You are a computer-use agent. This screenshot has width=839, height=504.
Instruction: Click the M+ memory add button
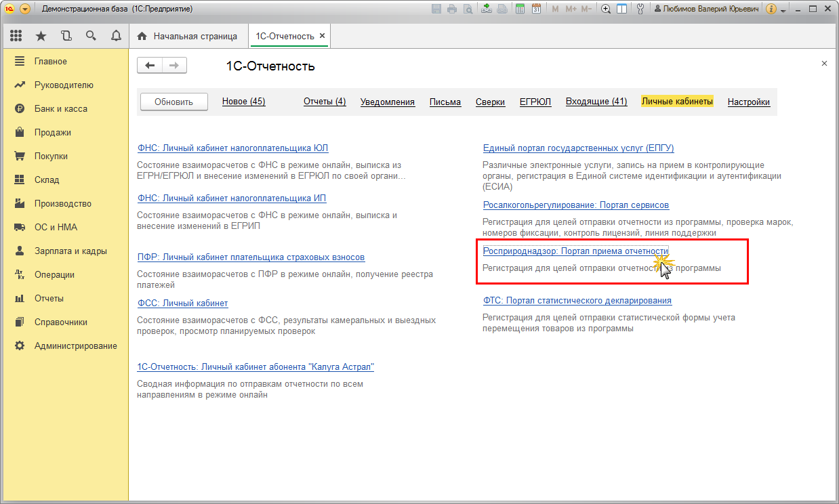click(571, 9)
